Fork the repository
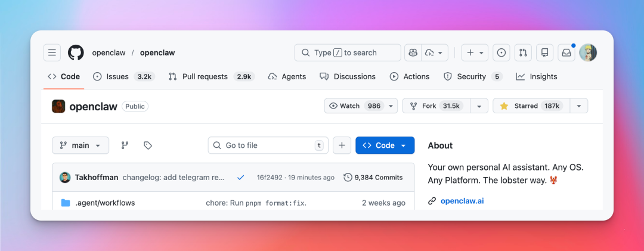644x251 pixels. (x=436, y=106)
